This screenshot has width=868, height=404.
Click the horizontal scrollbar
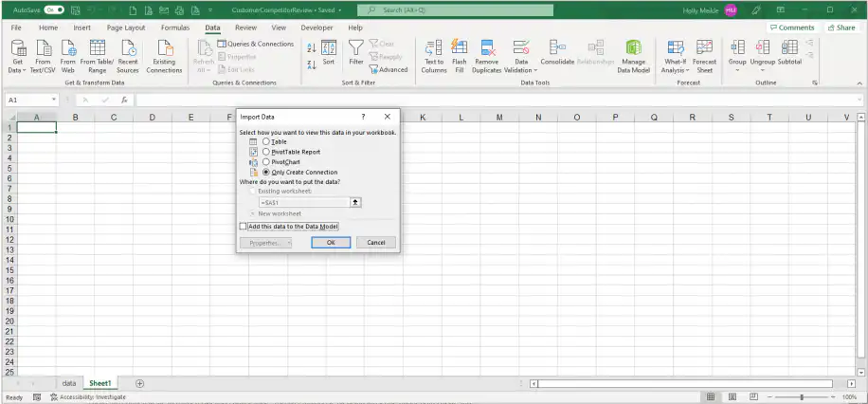tap(685, 383)
